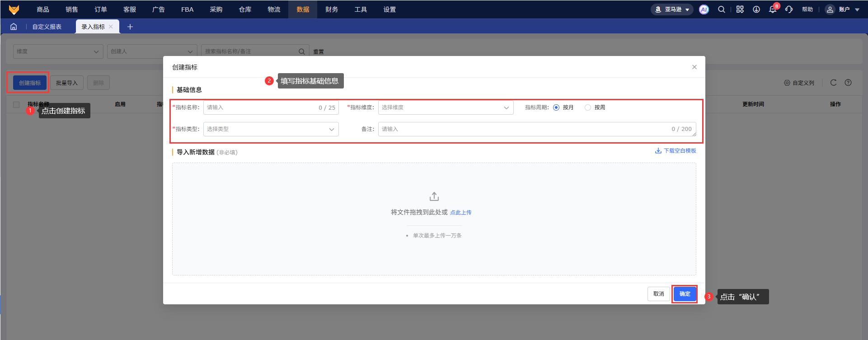
Task: Open the 广告 menu
Action: [159, 9]
